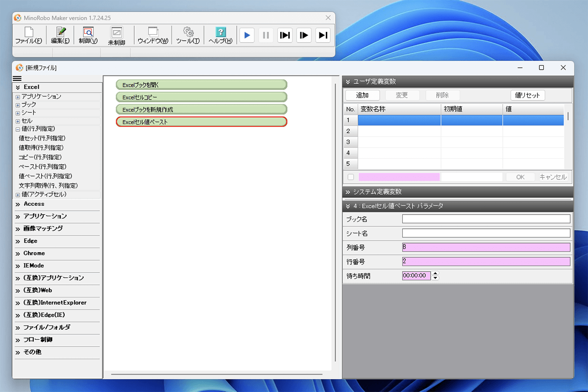Click the 新規ファイル window logo icon
The image size is (588, 392).
coord(20,68)
